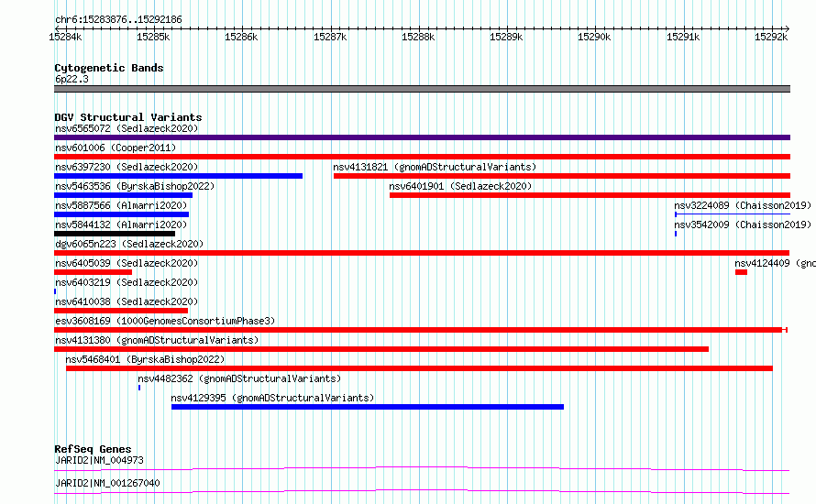816x504 pixels.
Task: Click the nsv5468401 (ByrskaBishop2022) label
Action: coord(145,359)
